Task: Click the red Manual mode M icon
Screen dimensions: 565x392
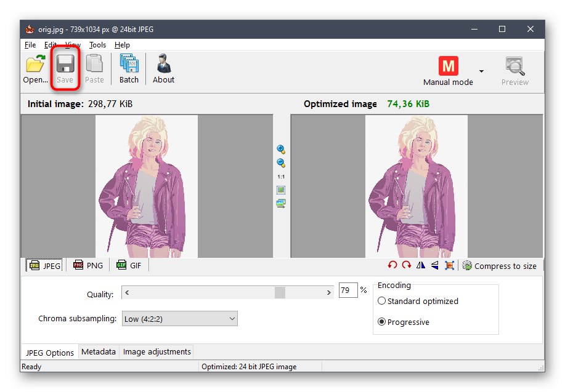Action: coord(449,66)
